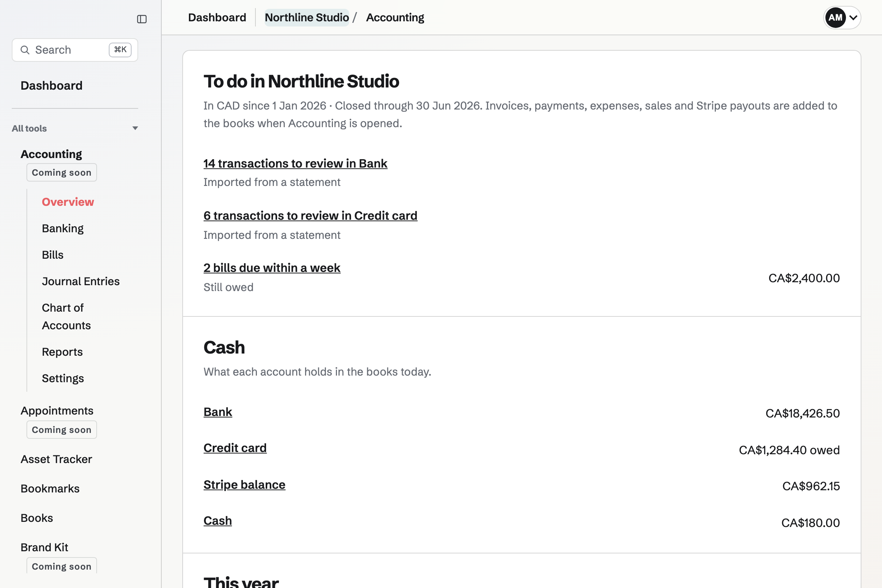This screenshot has height=588, width=882.
Task: Go to Banking section
Action: click(62, 228)
